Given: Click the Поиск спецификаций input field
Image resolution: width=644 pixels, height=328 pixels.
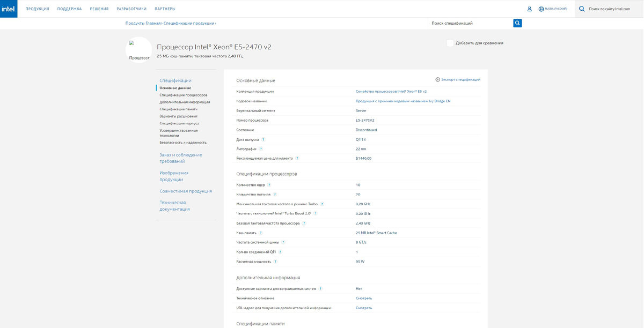Looking at the screenshot, I should pyautogui.click(x=471, y=23).
